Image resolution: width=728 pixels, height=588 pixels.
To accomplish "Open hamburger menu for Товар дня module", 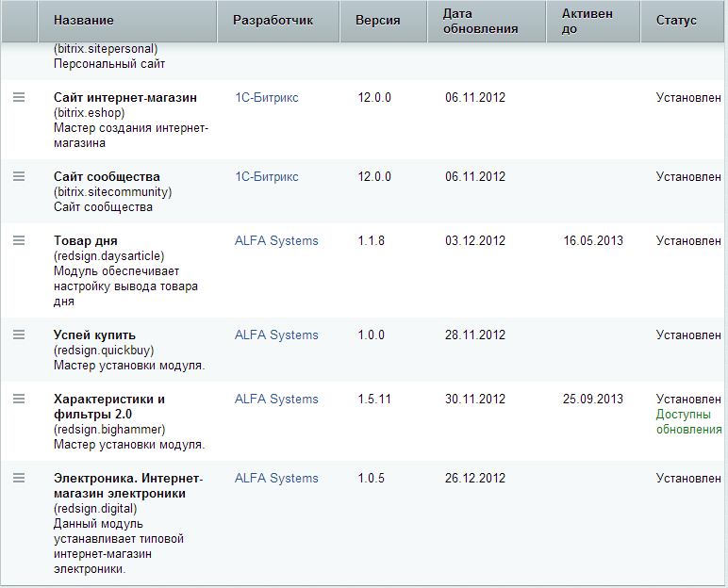I will pos(19,240).
